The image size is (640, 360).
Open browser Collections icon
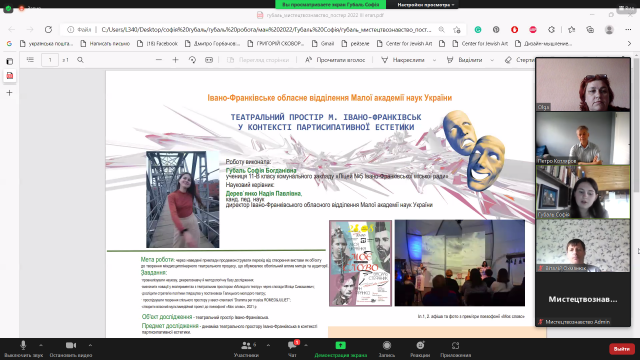click(x=590, y=29)
